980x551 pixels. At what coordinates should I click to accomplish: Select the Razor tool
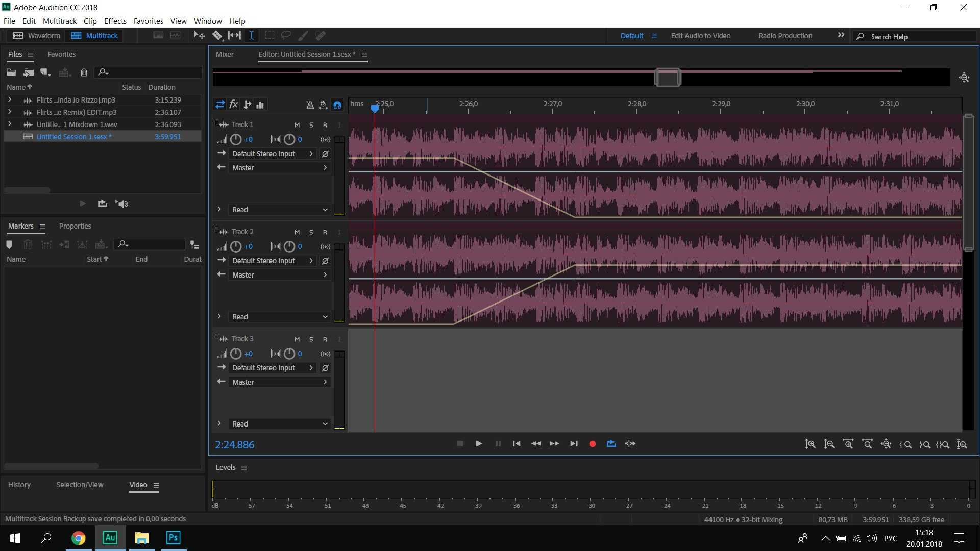[x=217, y=36]
